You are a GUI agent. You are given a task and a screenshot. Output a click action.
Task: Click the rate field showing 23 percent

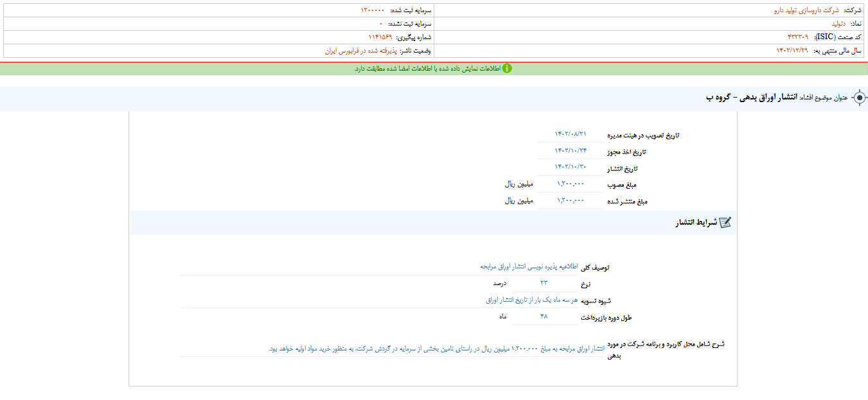(x=544, y=283)
